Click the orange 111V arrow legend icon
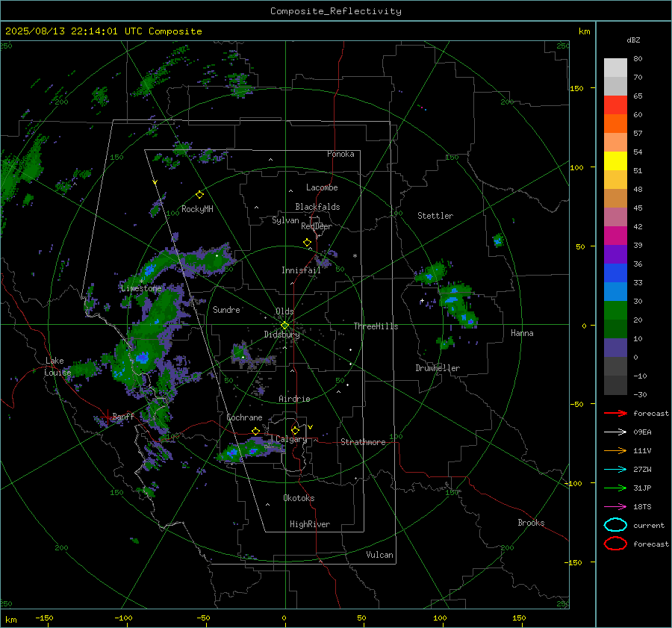This screenshot has height=628, width=672. [x=615, y=450]
